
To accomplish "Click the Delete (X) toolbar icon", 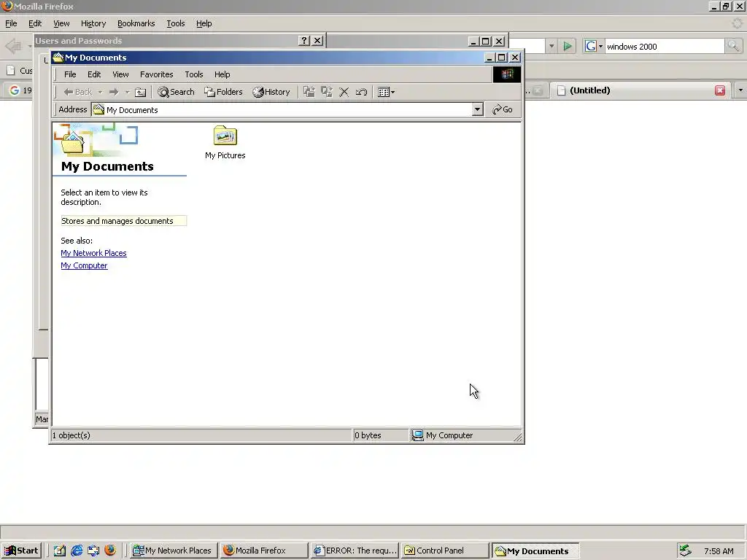I will (344, 92).
